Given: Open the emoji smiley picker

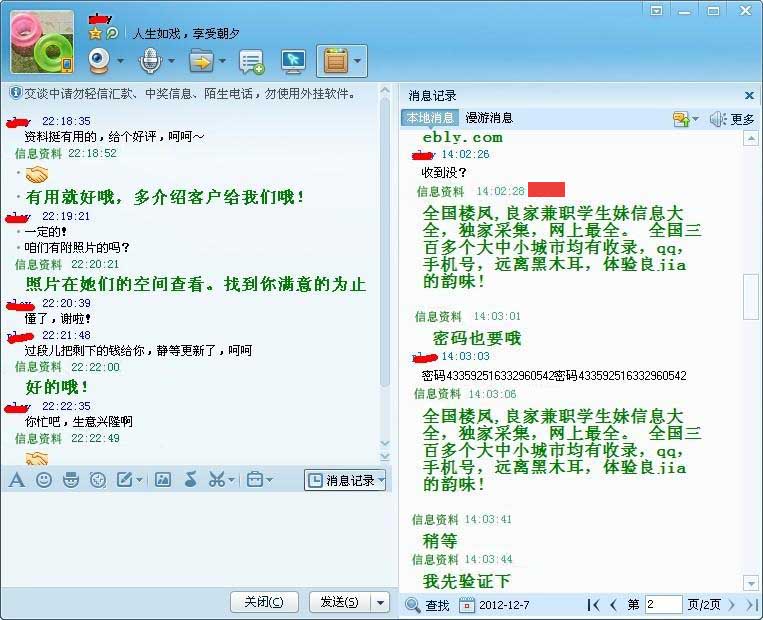Looking at the screenshot, I should point(44,480).
